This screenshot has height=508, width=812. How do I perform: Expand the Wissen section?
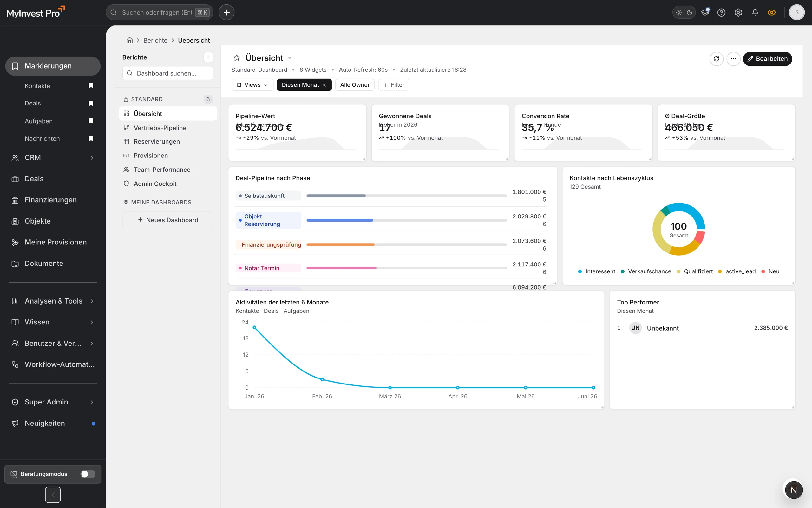pyautogui.click(x=53, y=322)
